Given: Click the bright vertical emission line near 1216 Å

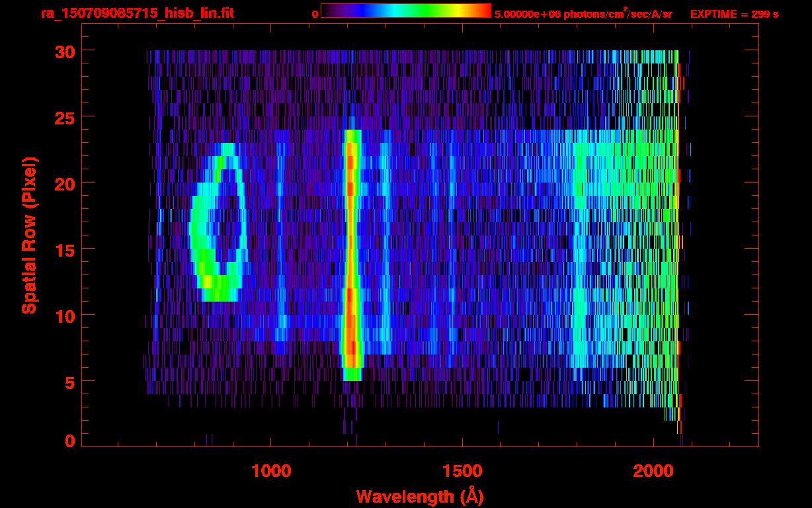Looking at the screenshot, I should coord(352,255).
